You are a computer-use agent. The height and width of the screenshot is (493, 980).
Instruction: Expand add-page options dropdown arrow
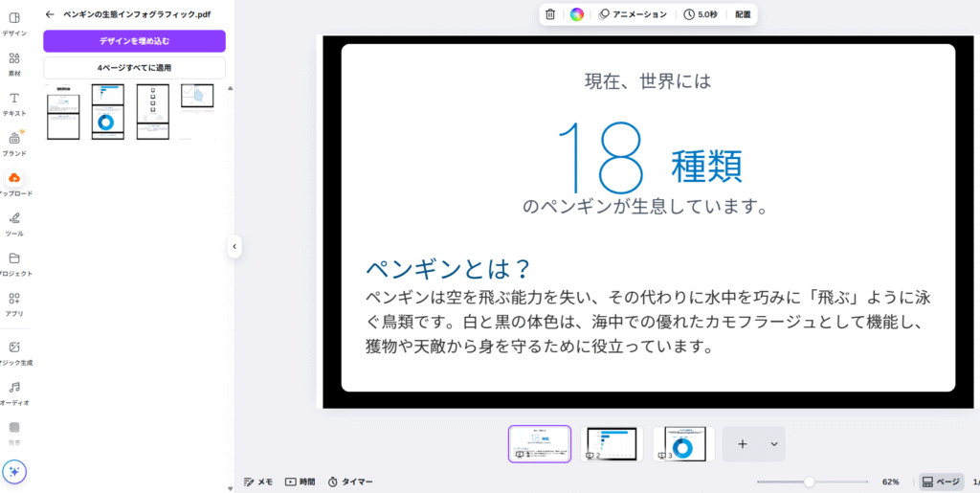(773, 444)
